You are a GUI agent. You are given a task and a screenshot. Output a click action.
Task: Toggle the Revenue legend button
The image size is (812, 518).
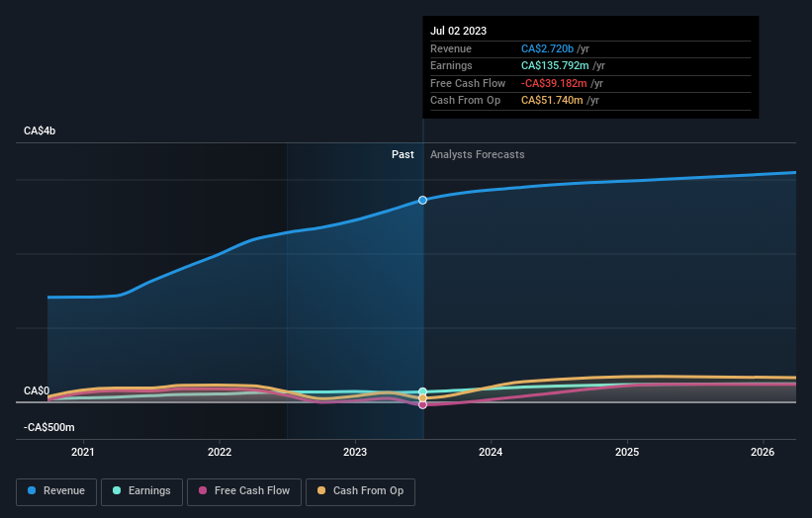(x=56, y=491)
